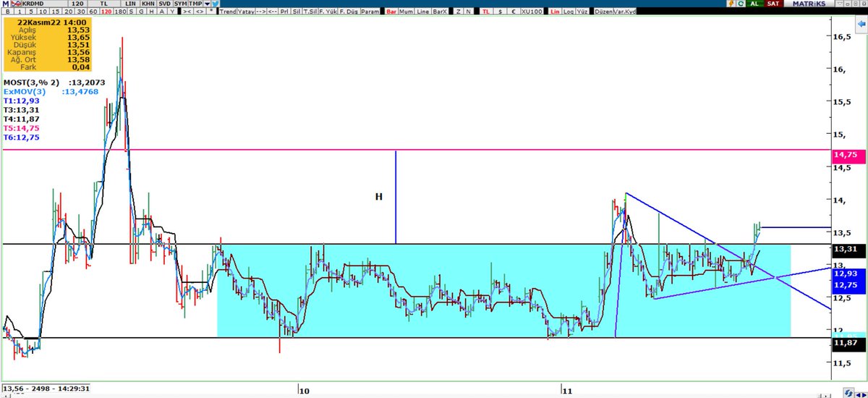Select the G daily timeframe
This screenshot has height=398, width=868.
pyautogui.click(x=141, y=12)
